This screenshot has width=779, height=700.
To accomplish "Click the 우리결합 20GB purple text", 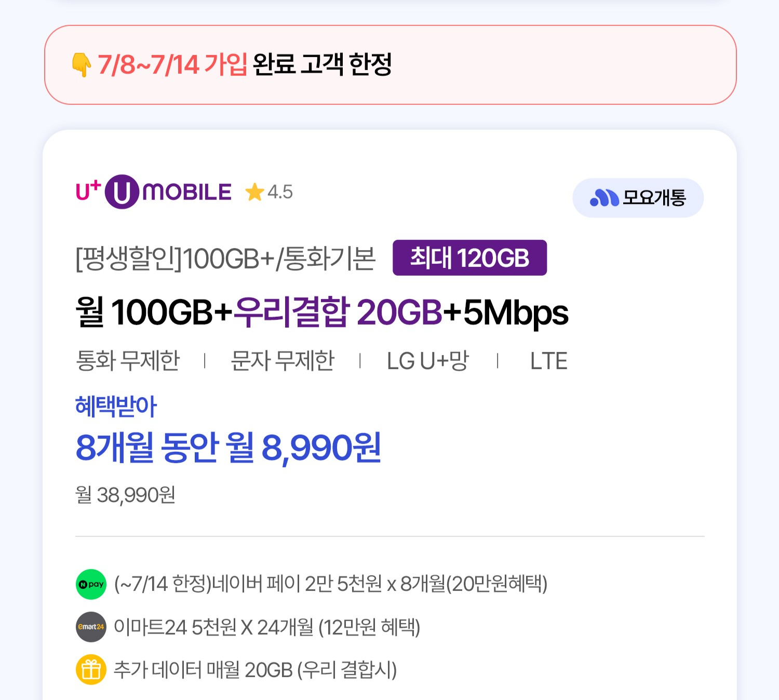I will pyautogui.click(x=338, y=312).
